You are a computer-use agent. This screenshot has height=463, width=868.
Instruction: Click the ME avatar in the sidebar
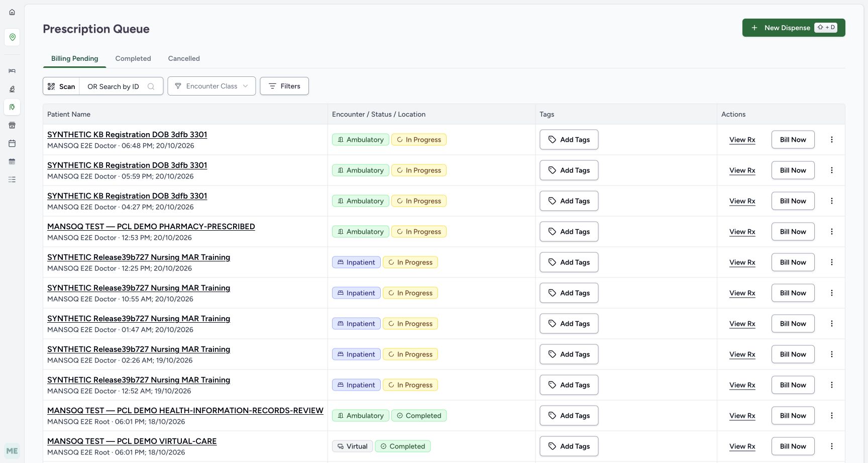tap(12, 451)
